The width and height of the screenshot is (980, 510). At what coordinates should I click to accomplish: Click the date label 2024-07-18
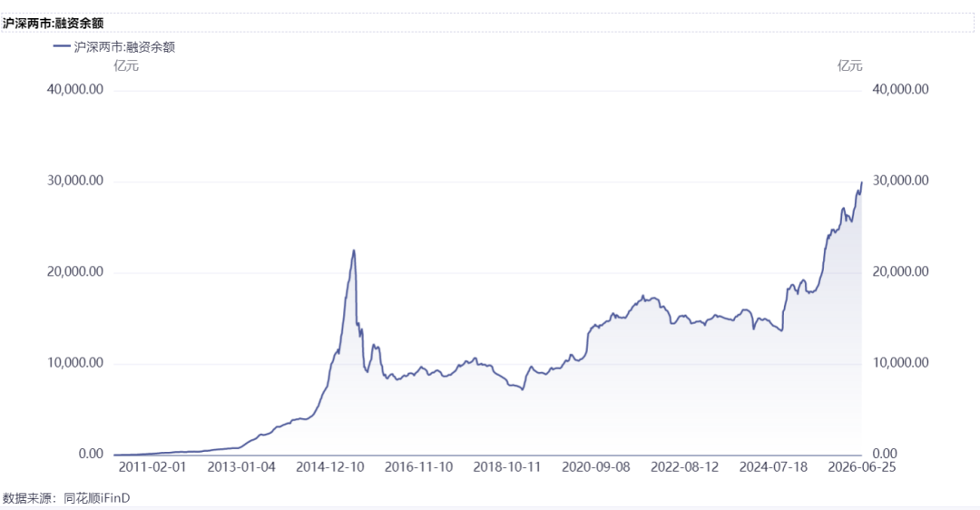(x=773, y=467)
